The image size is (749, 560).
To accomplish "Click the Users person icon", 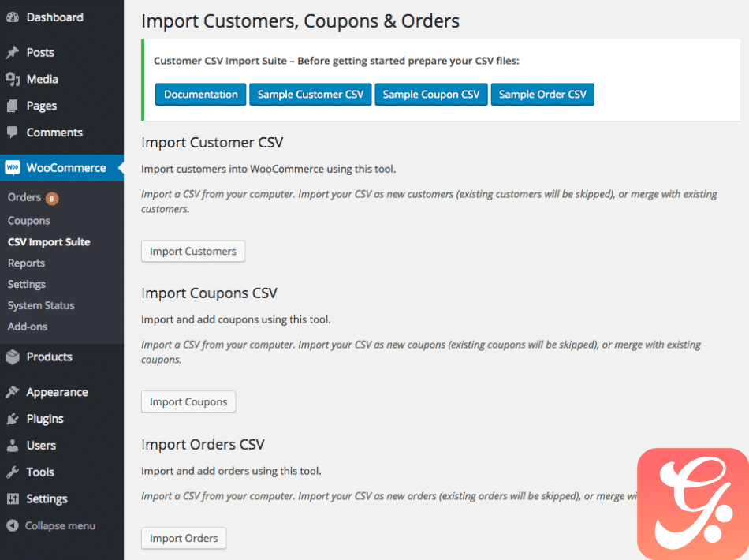I will pos(13,446).
